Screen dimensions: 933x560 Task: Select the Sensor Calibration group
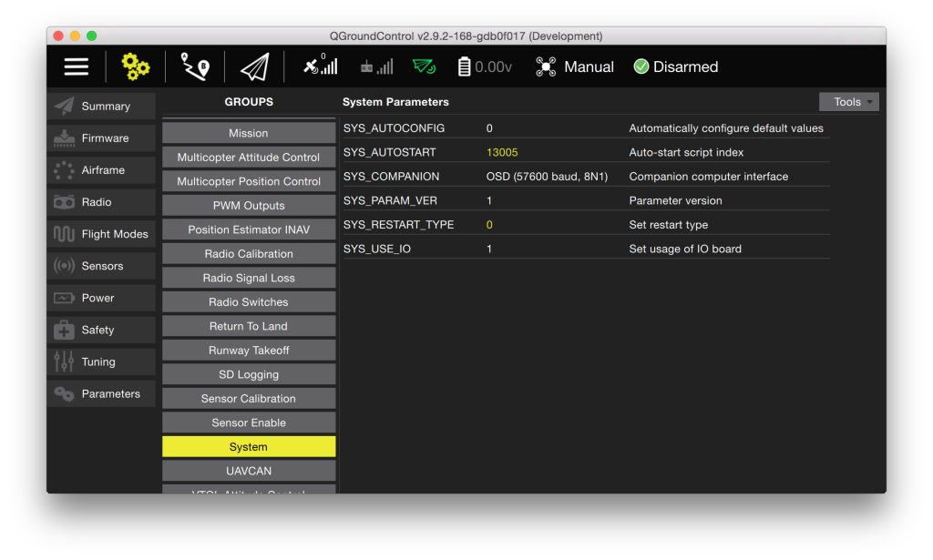point(249,399)
